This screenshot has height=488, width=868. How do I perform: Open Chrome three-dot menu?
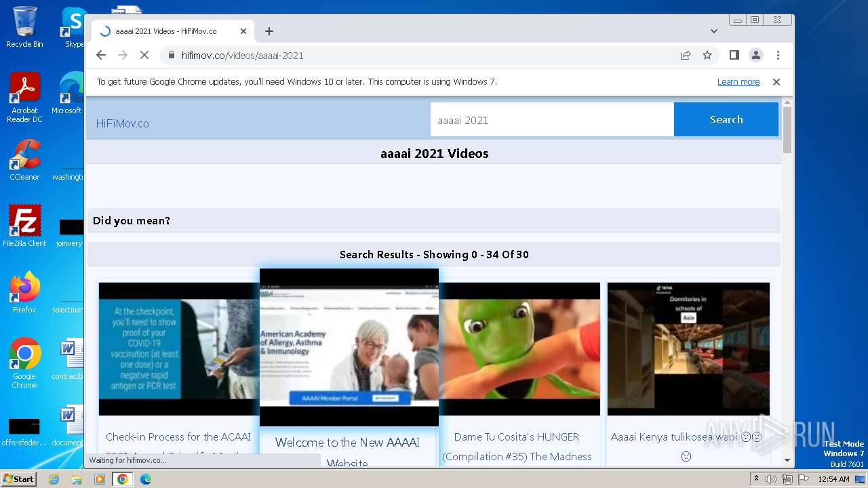778,55
